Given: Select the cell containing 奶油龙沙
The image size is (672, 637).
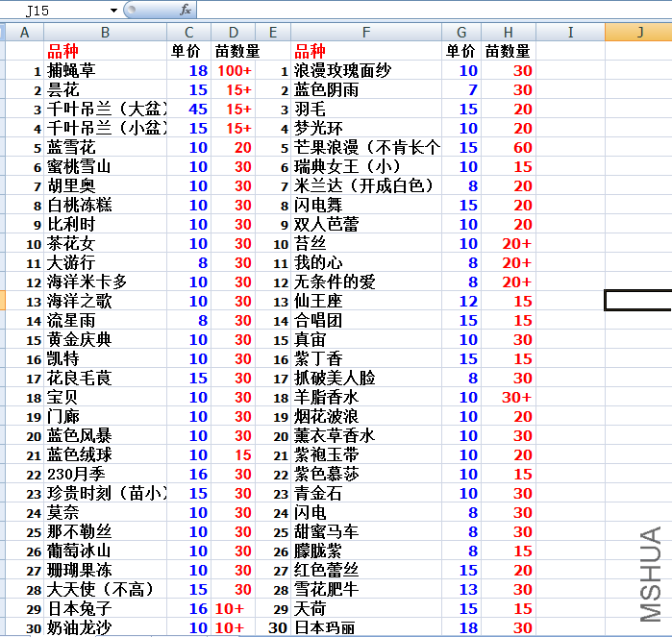Looking at the screenshot, I should (x=105, y=627).
